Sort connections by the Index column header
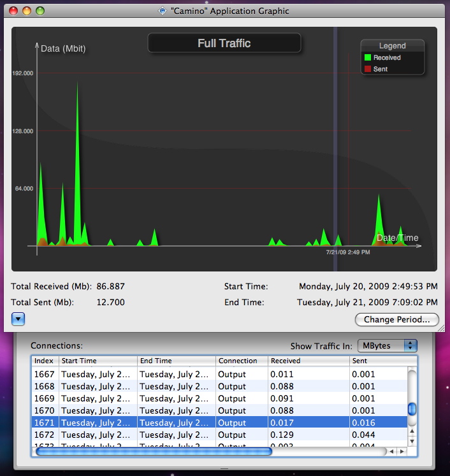Screen dimensions: 450x476 (x=45, y=361)
